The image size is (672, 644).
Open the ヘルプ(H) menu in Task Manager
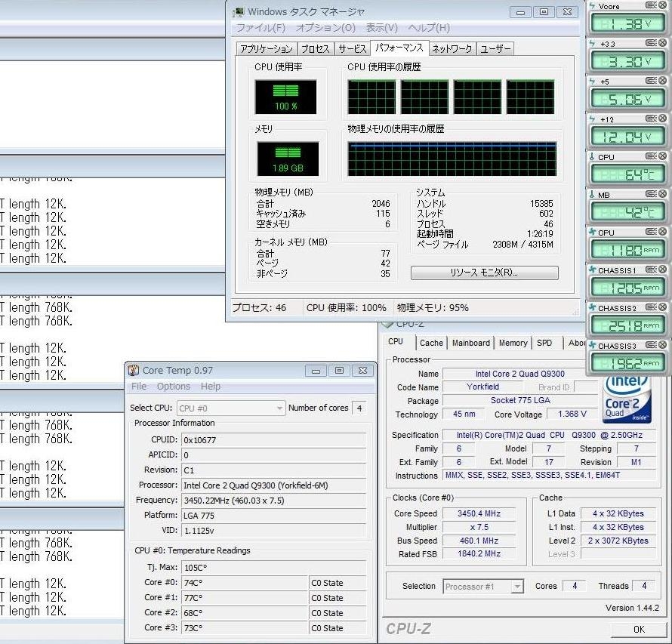click(x=429, y=28)
